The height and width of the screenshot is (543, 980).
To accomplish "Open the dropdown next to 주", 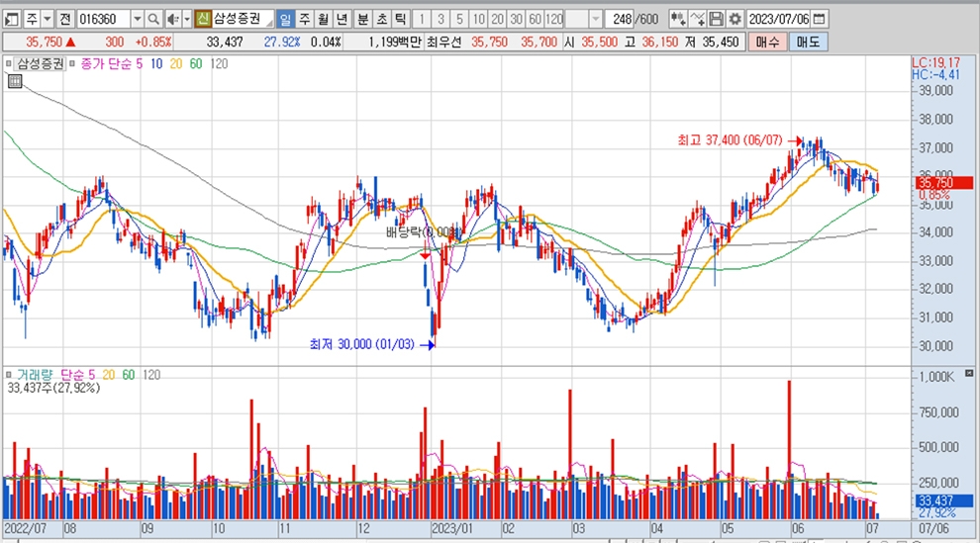I will [48, 19].
